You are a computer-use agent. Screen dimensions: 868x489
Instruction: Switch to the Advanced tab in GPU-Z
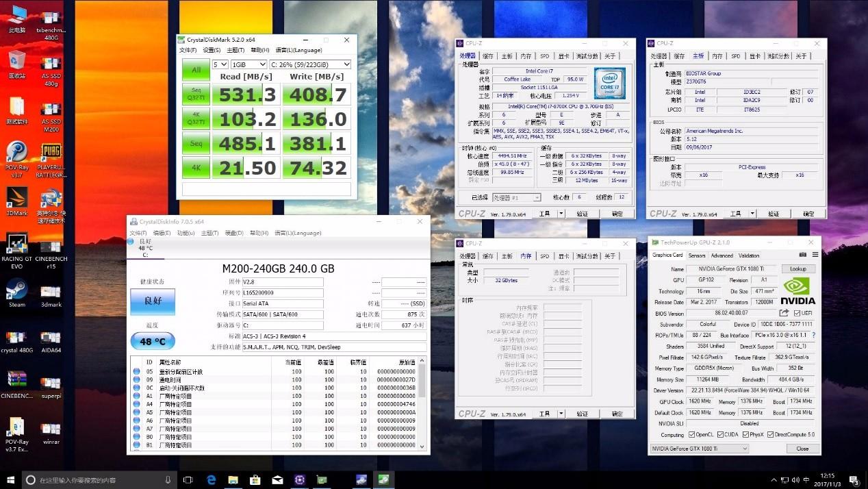(x=722, y=255)
